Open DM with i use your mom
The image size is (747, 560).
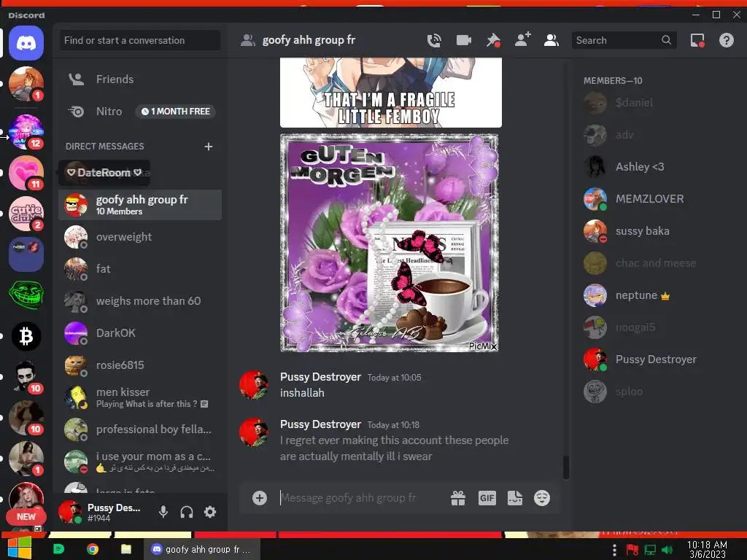(139, 462)
